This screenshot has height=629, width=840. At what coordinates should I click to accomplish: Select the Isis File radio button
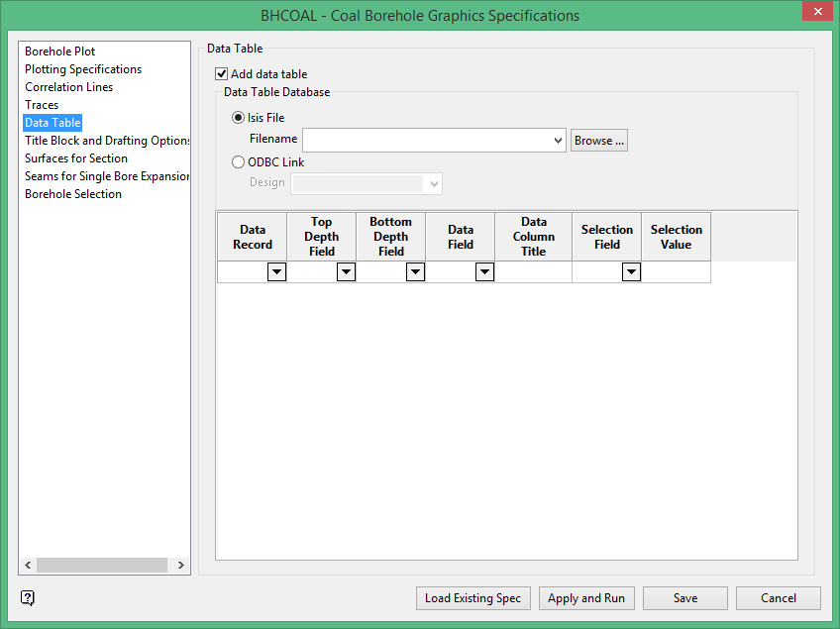238,118
